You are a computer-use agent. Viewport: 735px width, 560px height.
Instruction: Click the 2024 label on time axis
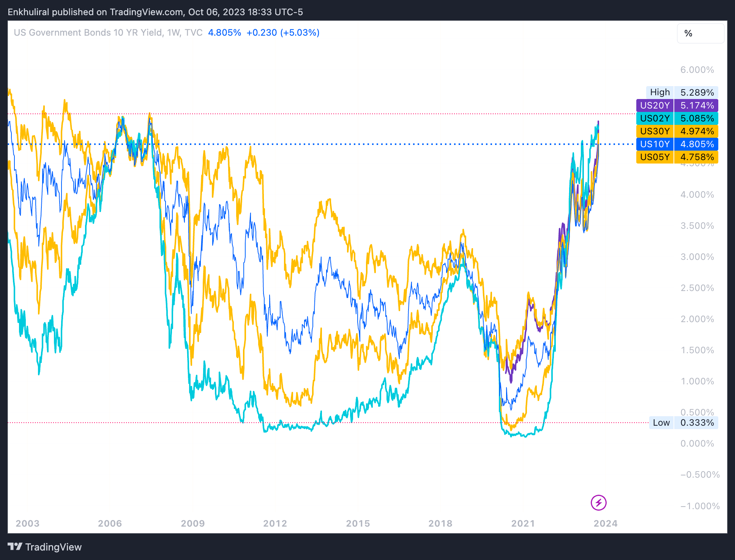[x=605, y=524]
